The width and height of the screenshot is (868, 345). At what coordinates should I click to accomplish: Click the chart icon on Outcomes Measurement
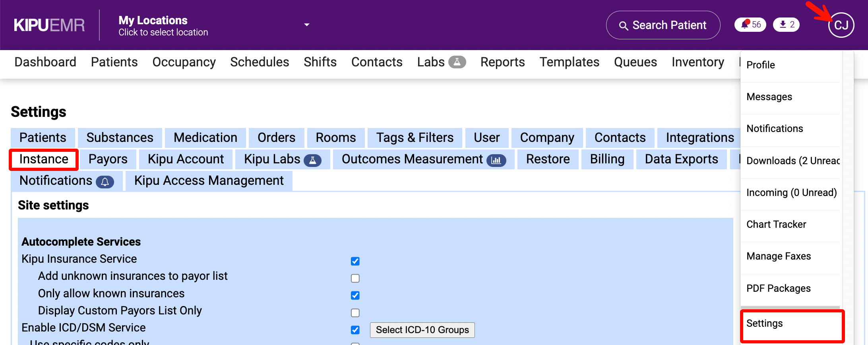point(496,160)
